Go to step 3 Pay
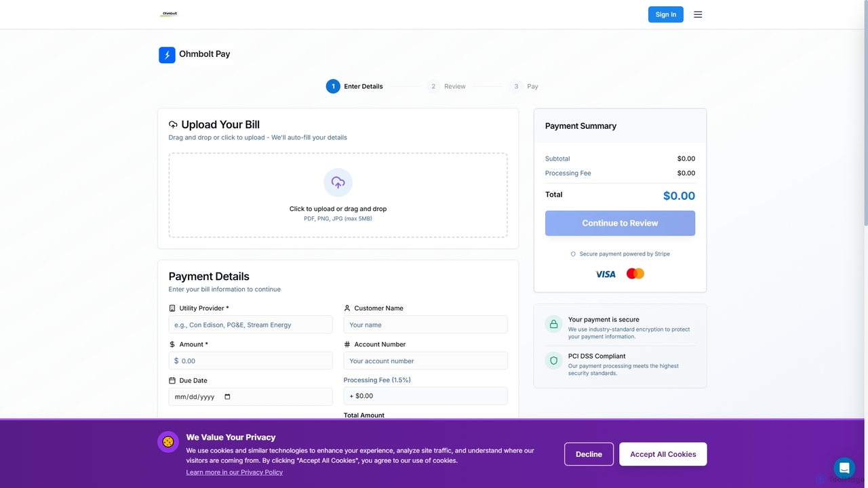 524,86
